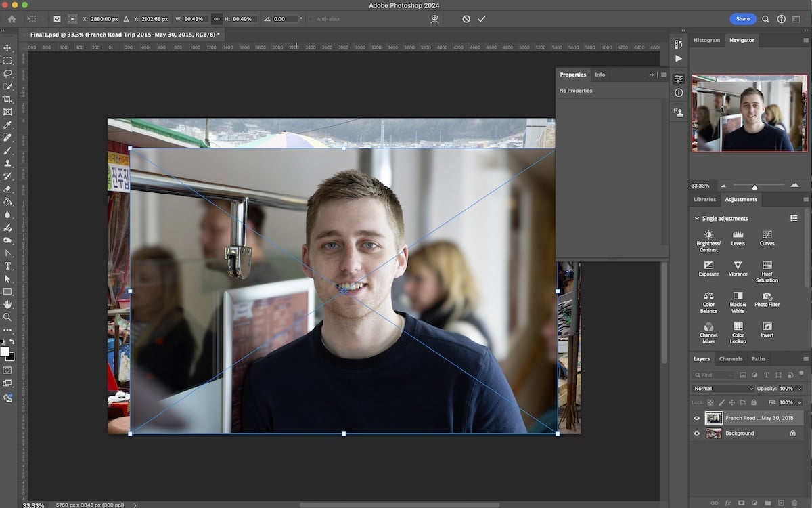The width and height of the screenshot is (812, 508).
Task: Select the Type tool
Action: coord(9,264)
